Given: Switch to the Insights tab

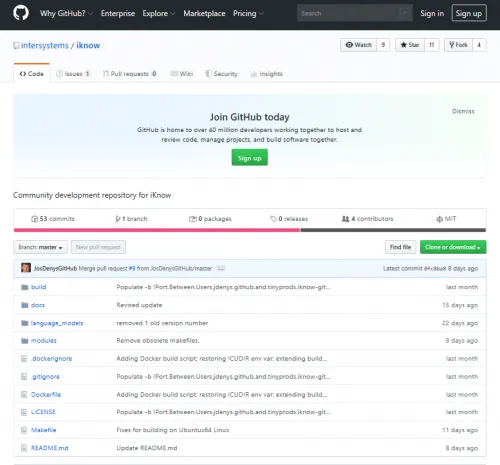Looking at the screenshot, I should [x=266, y=74].
